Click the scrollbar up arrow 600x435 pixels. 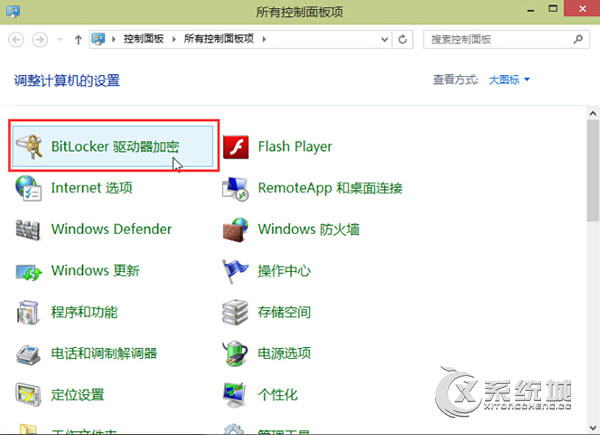[593, 114]
